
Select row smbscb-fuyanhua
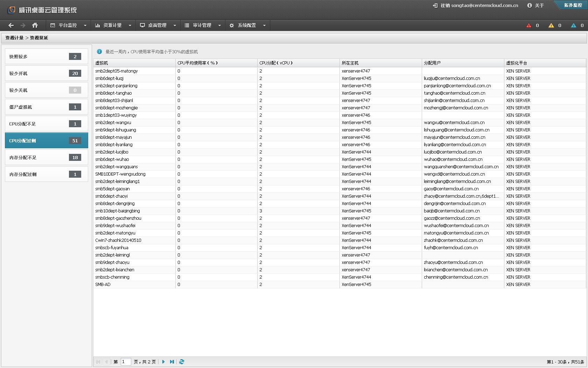339,247
